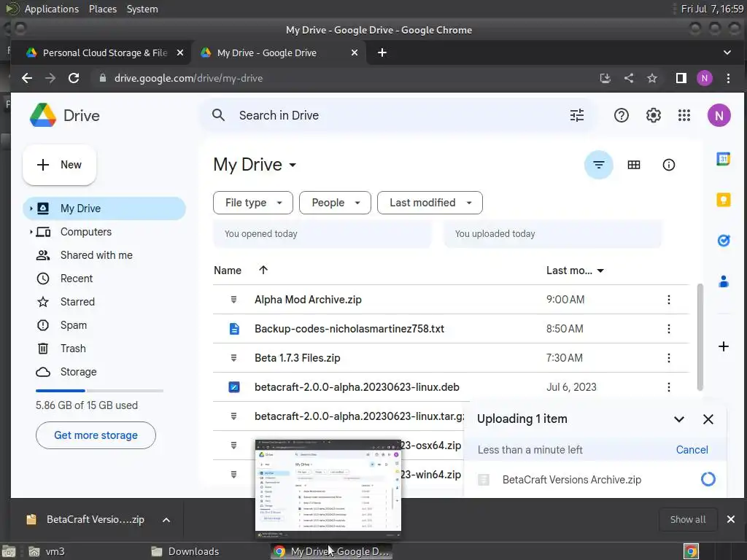Click the file list scrollbar

point(700,337)
